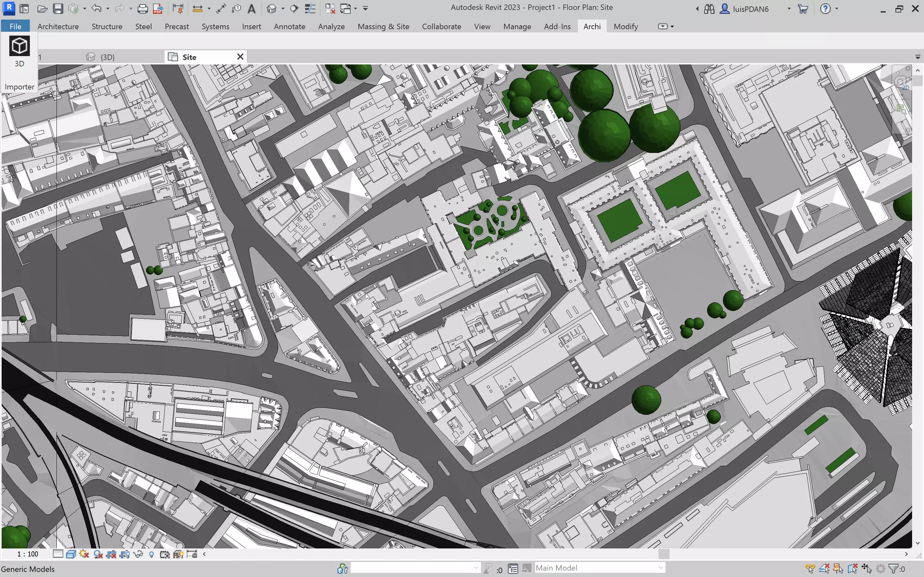
Task: Switch to the {3D} view tab
Action: [107, 57]
